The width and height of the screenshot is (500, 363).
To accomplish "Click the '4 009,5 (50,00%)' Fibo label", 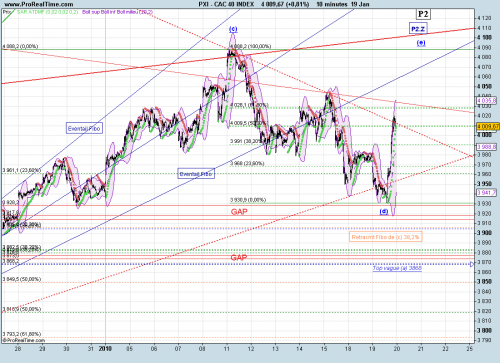I will click(249, 123).
